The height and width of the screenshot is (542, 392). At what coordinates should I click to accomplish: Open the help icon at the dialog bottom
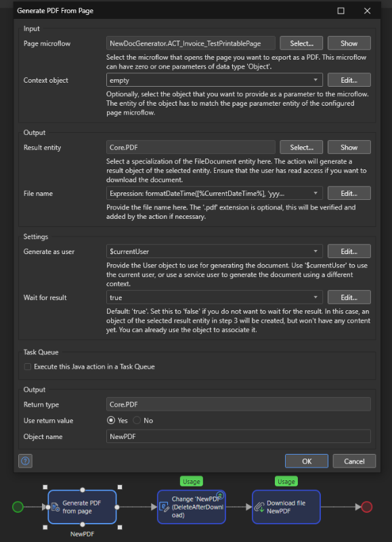point(24,461)
